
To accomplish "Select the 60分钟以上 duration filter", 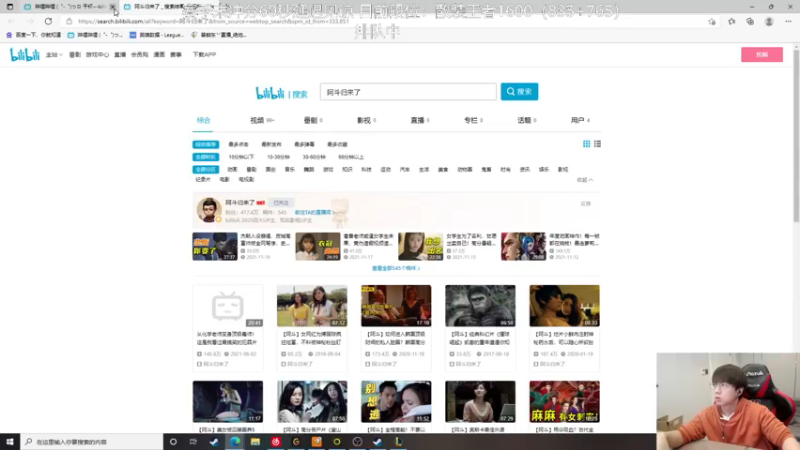I will [351, 157].
